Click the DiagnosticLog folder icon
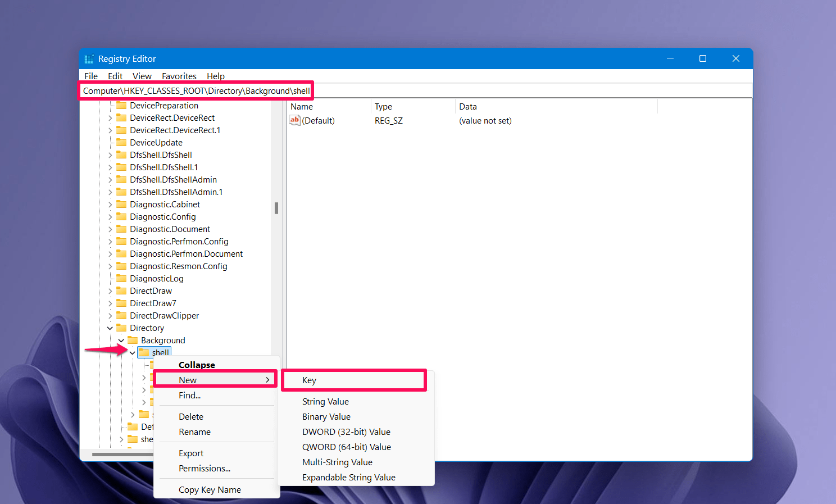The height and width of the screenshot is (504, 836). pos(121,278)
